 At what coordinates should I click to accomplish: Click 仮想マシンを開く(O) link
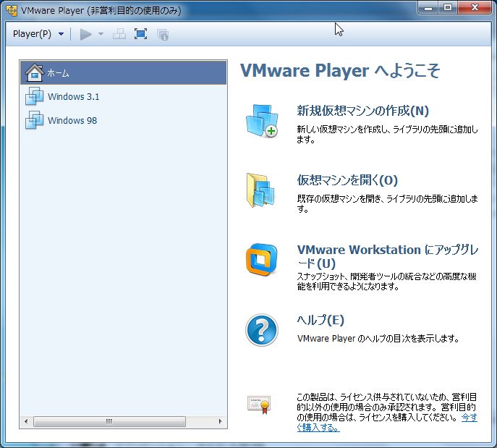(x=347, y=180)
